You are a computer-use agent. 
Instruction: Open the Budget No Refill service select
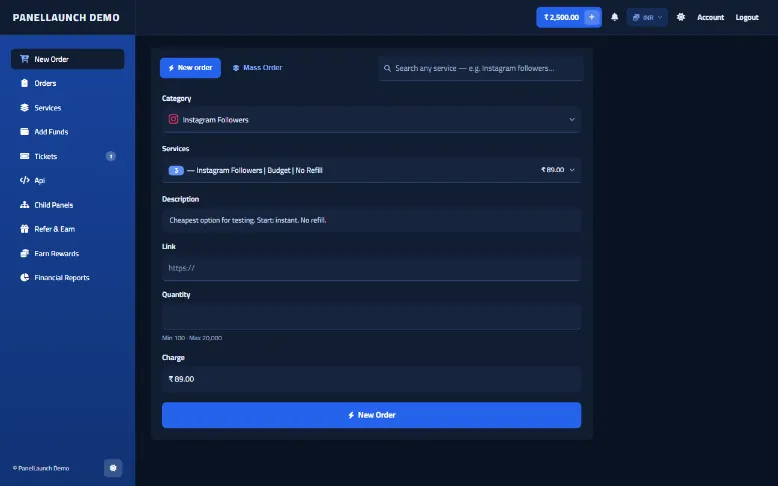(x=371, y=170)
